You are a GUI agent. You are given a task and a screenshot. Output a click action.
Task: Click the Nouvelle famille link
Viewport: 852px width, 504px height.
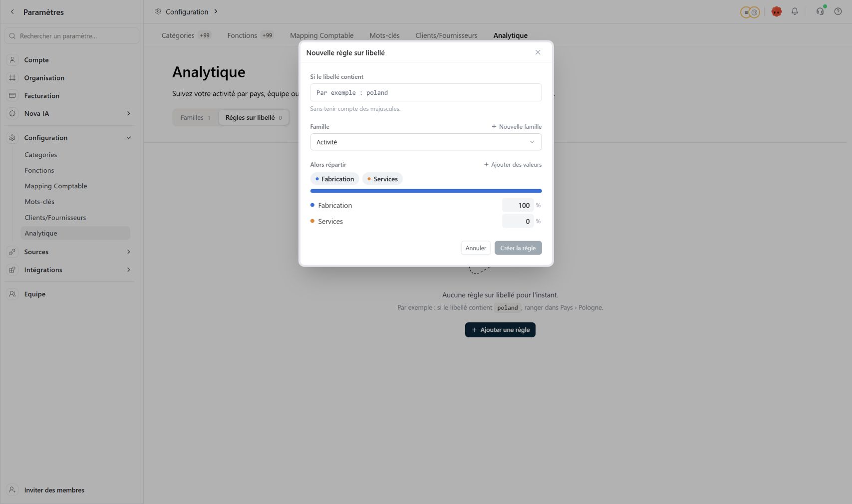point(517,127)
